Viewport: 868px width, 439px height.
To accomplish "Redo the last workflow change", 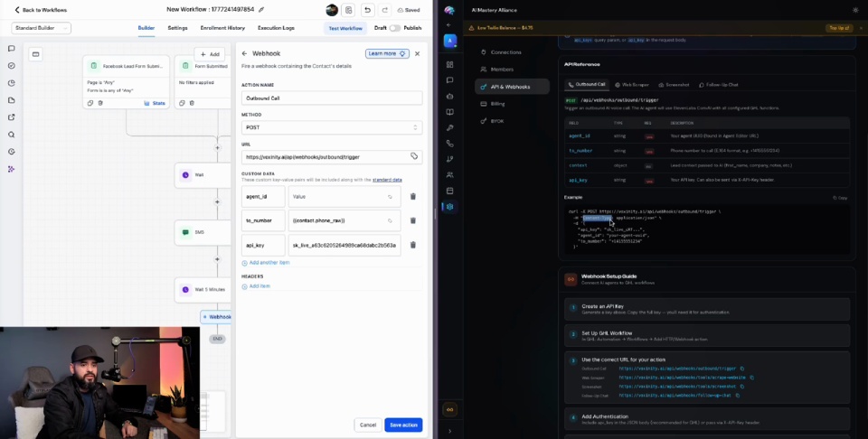I will 385,10.
